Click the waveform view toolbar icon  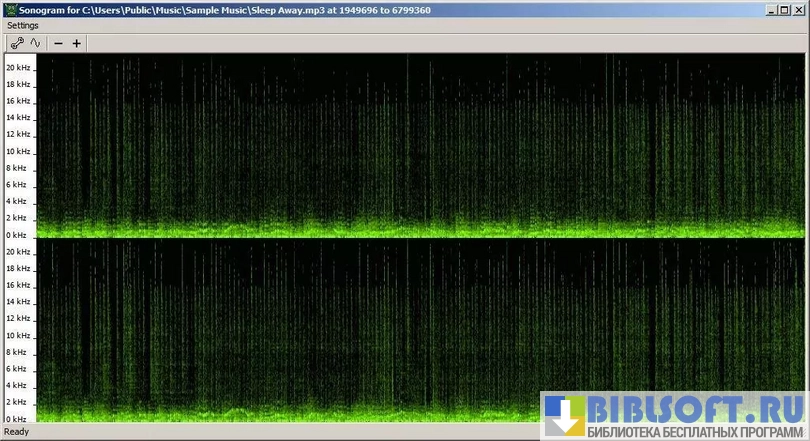click(x=35, y=43)
